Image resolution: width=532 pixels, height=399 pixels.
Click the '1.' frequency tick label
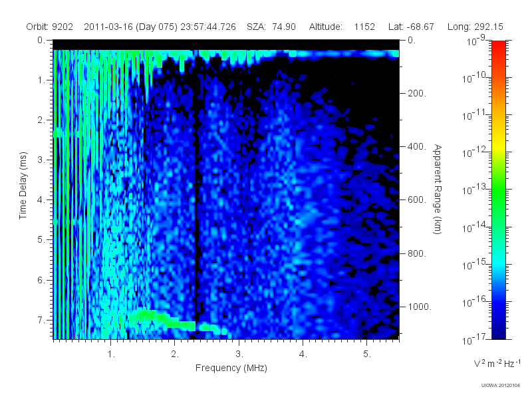[x=111, y=354]
